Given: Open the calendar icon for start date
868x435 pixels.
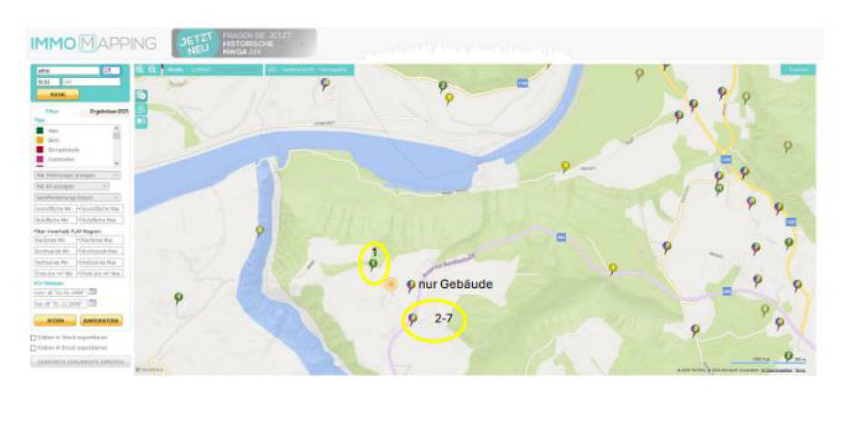Looking at the screenshot, I should point(93,292).
